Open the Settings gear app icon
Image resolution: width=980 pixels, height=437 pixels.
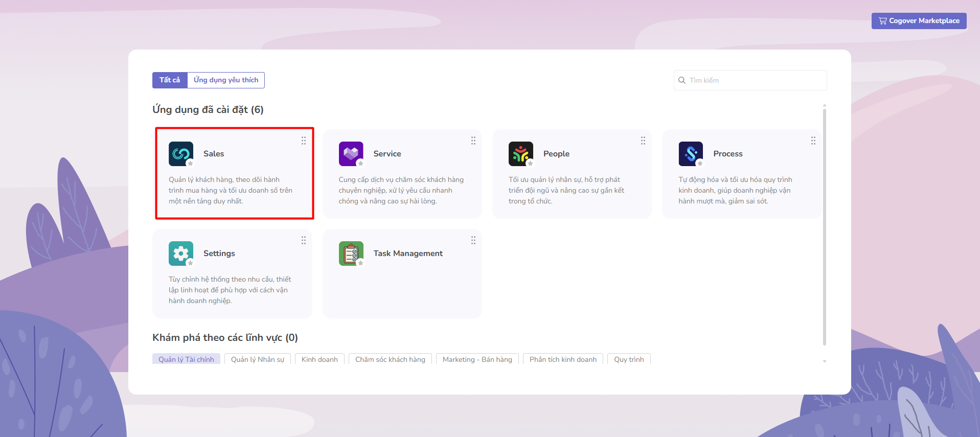(x=180, y=253)
